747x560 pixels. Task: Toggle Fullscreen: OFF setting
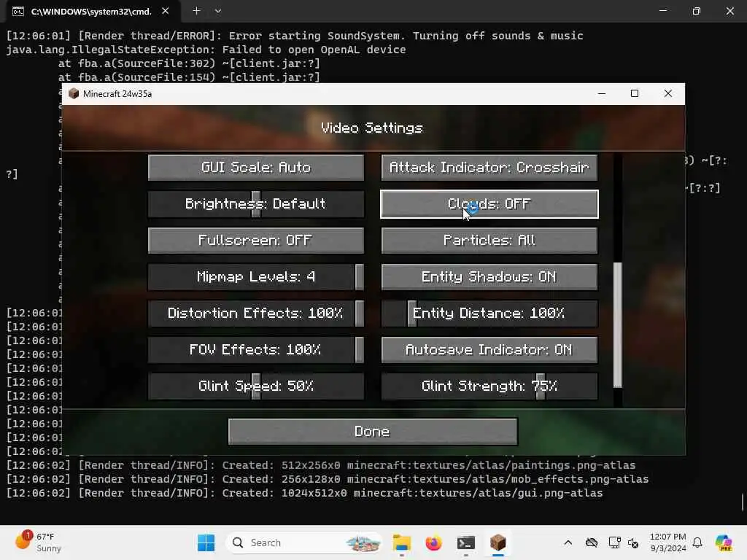pos(256,241)
